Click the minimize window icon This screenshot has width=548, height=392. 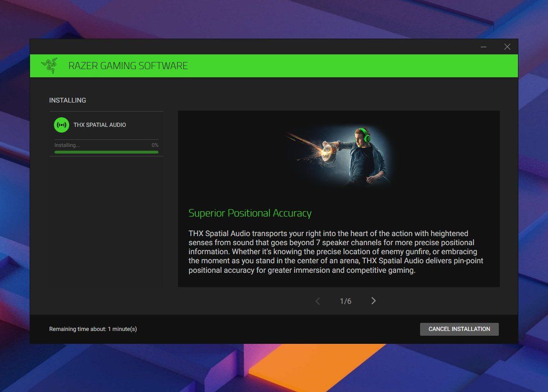[x=483, y=47]
